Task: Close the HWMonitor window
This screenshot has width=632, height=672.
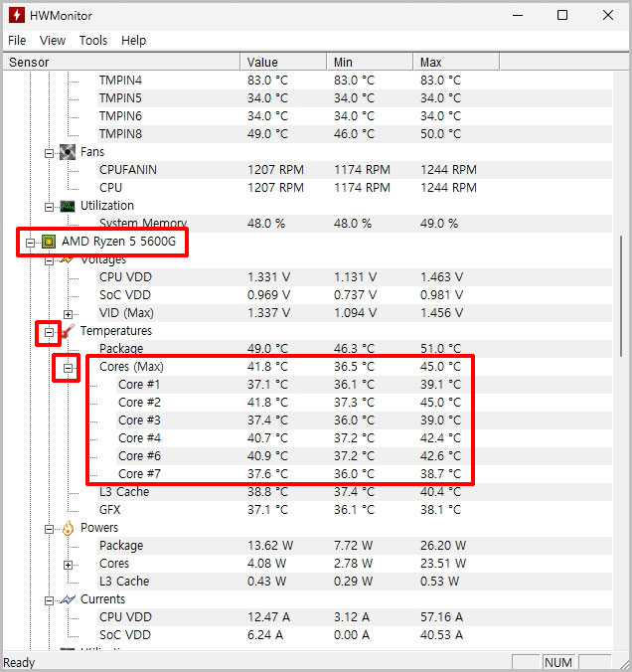Action: [x=607, y=16]
